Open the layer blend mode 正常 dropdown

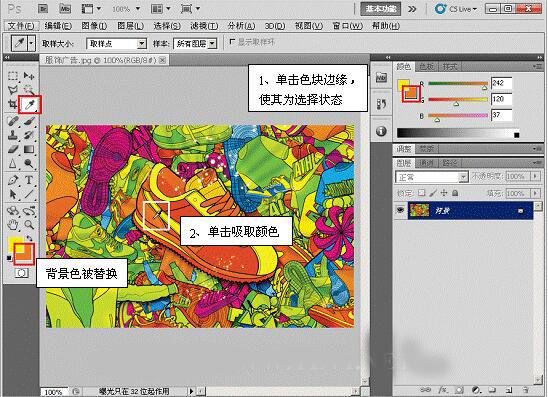pyautogui.click(x=432, y=177)
